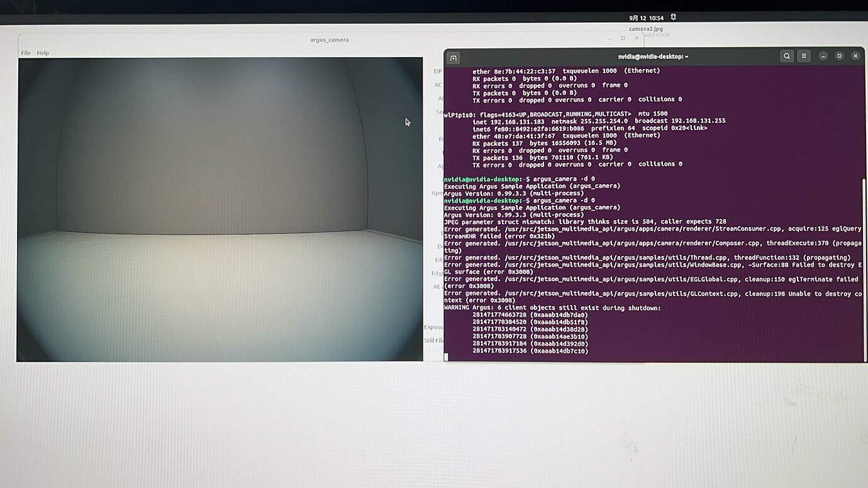Open the notification bell in the top bar
The height and width of the screenshot is (488, 868).
point(673,17)
